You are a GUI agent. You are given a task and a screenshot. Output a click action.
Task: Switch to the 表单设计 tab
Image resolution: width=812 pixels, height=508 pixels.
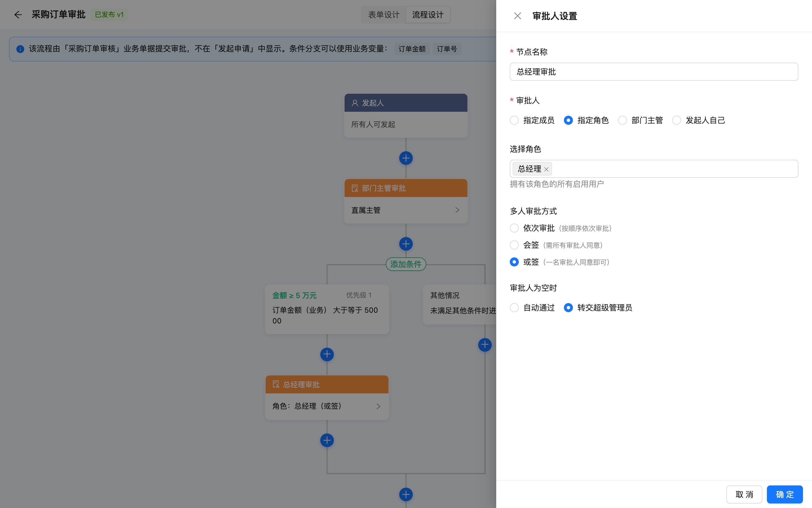point(384,15)
